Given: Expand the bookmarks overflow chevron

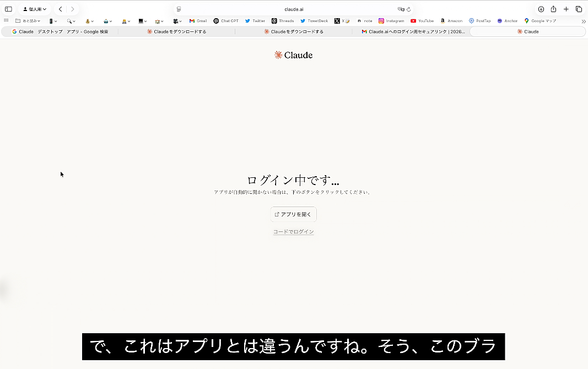Looking at the screenshot, I should pyautogui.click(x=583, y=21).
